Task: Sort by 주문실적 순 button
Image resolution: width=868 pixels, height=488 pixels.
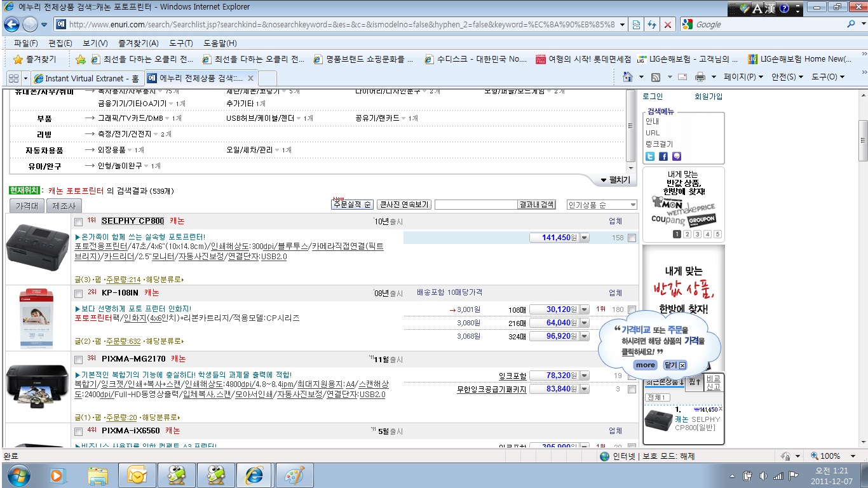Action: [x=352, y=205]
